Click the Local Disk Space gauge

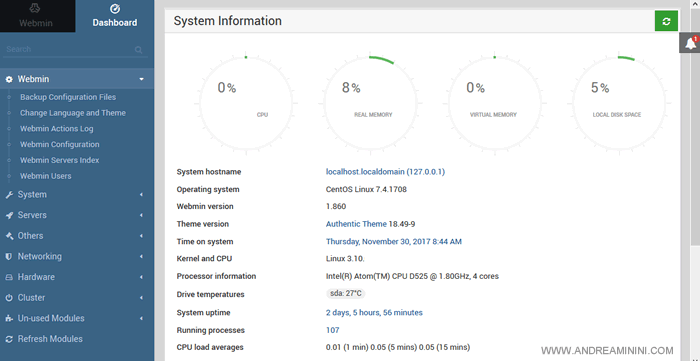618,104
